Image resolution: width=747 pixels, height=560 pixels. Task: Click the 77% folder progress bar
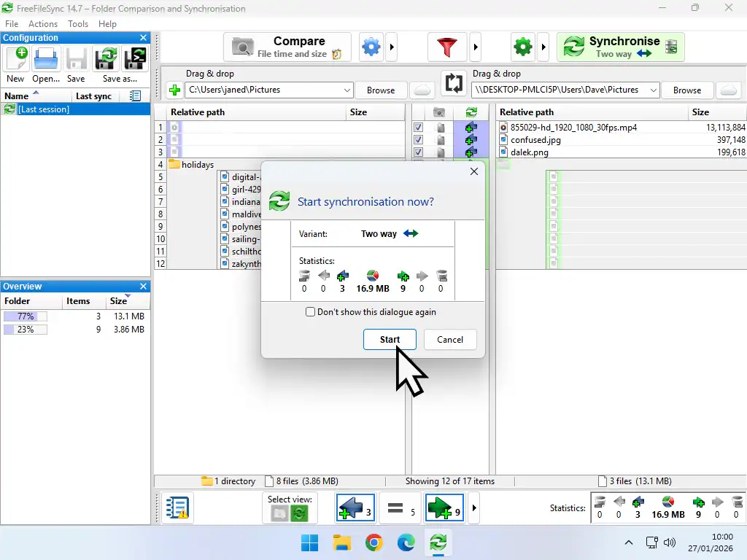coord(26,316)
